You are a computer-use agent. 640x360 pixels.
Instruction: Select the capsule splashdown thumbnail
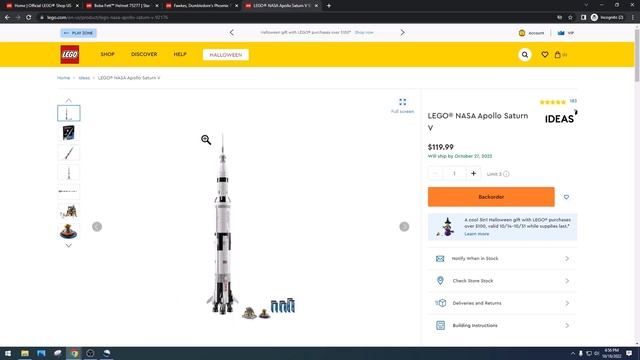(x=69, y=231)
